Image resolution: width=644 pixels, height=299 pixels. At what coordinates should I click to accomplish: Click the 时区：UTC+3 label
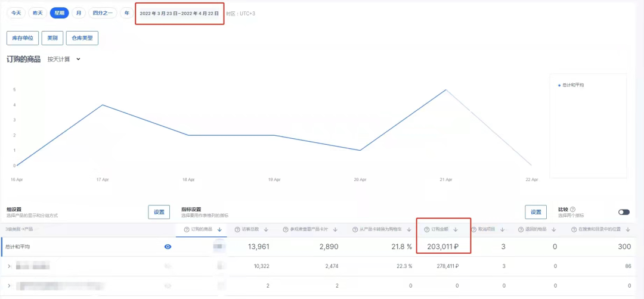pyautogui.click(x=241, y=14)
